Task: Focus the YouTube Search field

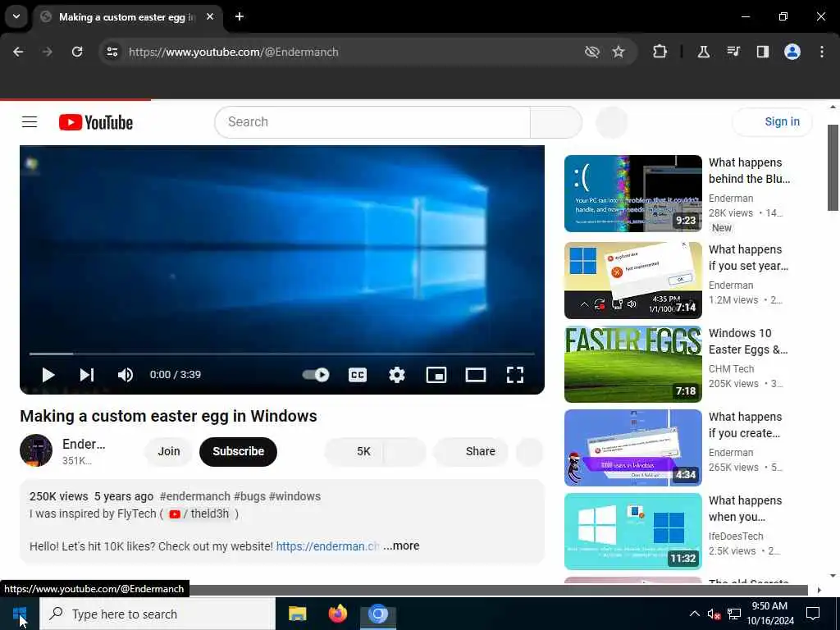Action: pyautogui.click(x=372, y=122)
